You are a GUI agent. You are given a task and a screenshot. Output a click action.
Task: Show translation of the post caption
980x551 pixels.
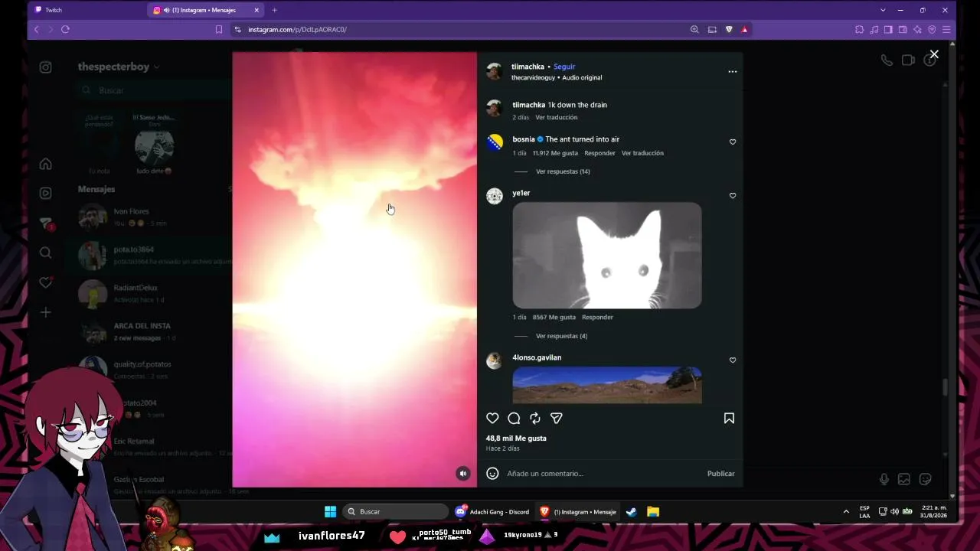(x=557, y=117)
